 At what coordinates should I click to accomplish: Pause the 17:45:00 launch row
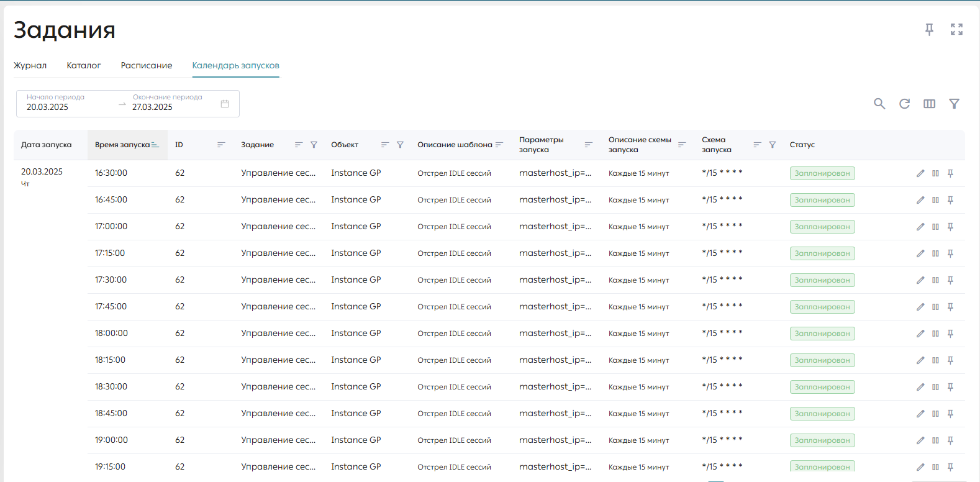click(x=935, y=307)
